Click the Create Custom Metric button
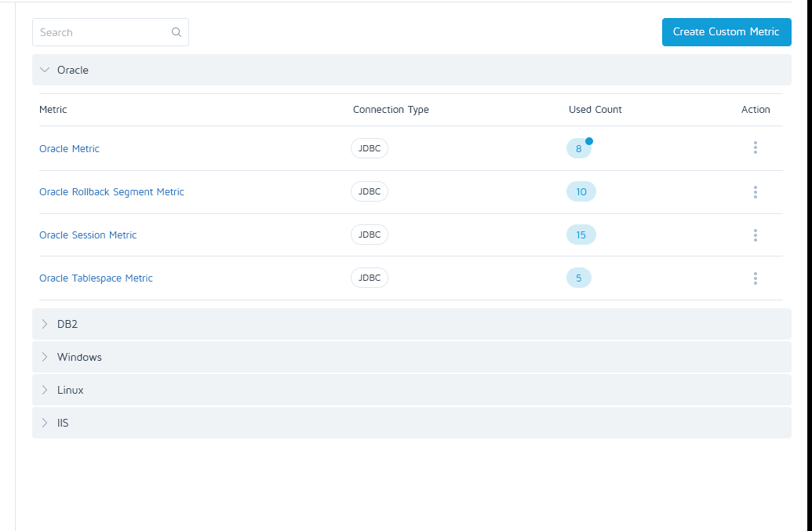812x531 pixels. [x=726, y=32]
